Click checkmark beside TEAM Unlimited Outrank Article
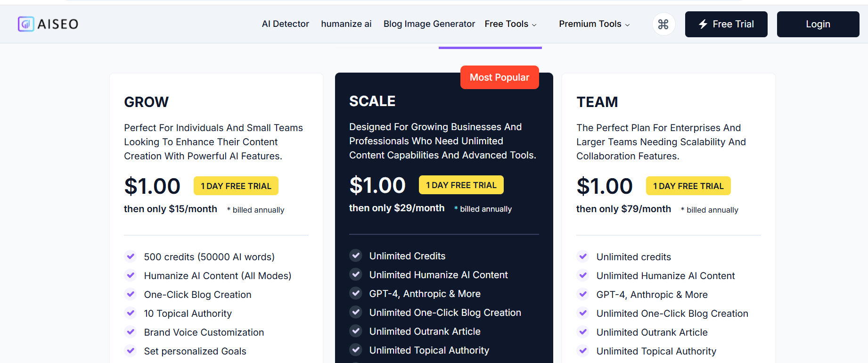This screenshot has width=868, height=363. click(x=583, y=332)
